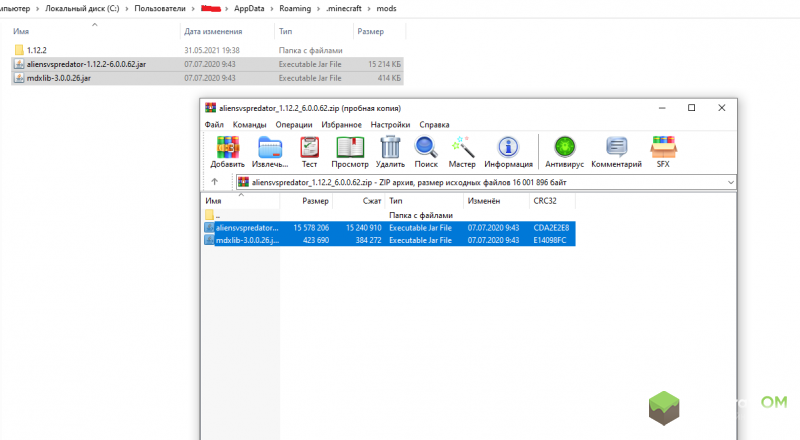Start Антивирус scan from toolbar

coord(564,151)
